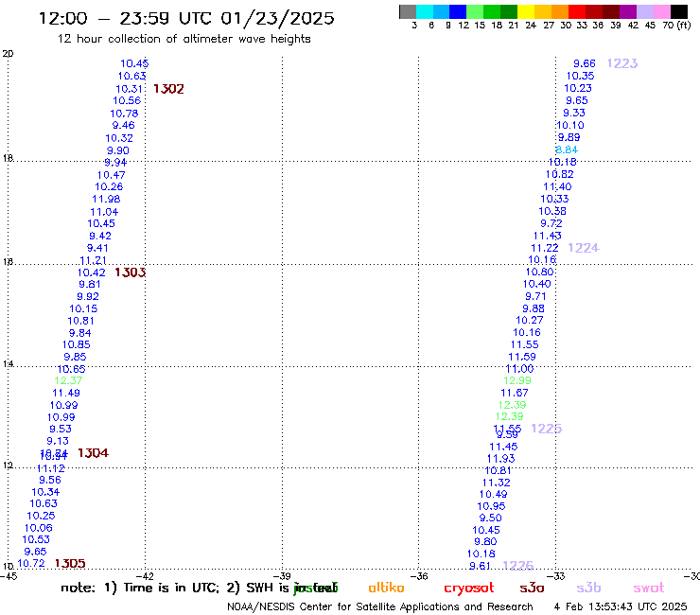Image resolution: width=700 pixels, height=615 pixels.
Task: Click the purple swatch in the color scale
Action: click(628, 11)
